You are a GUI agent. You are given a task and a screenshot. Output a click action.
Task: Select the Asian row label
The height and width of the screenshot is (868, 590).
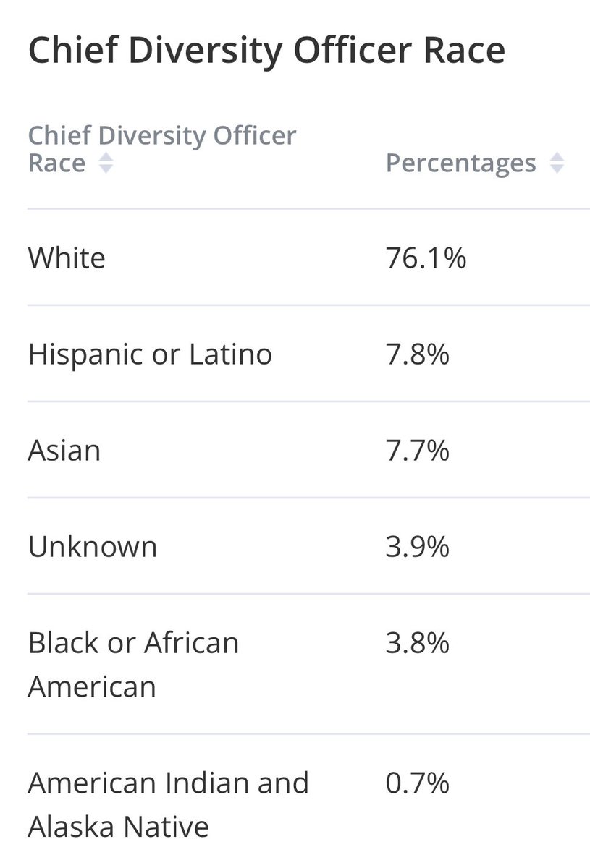(64, 451)
